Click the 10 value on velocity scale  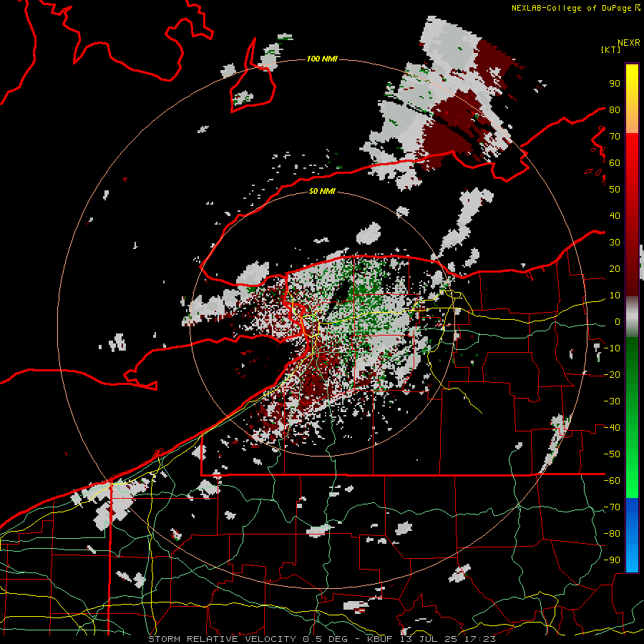coord(615,296)
